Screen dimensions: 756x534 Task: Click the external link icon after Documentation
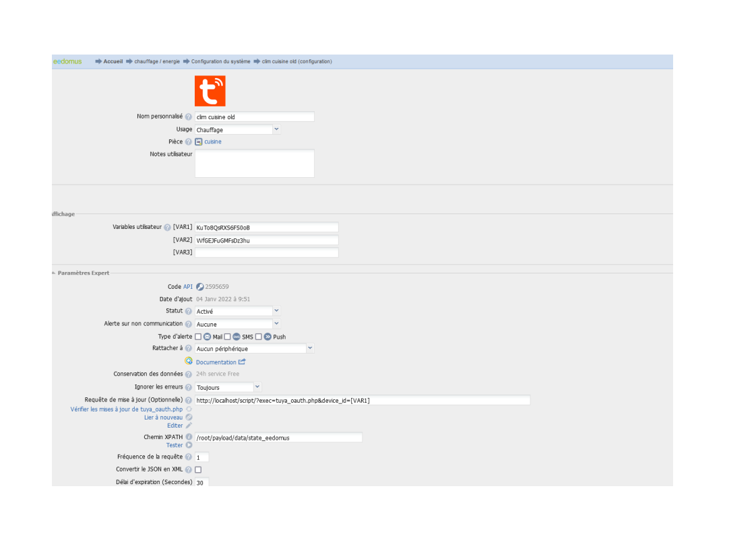pos(242,362)
